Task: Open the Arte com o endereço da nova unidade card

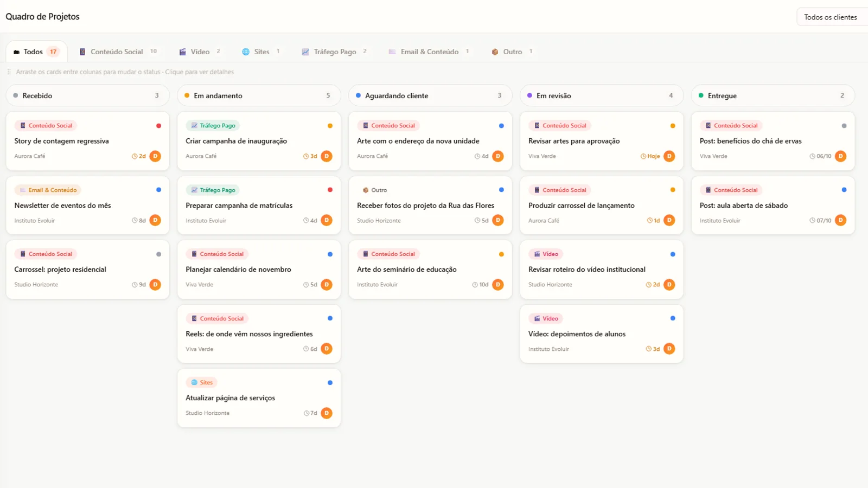Action: (431, 141)
